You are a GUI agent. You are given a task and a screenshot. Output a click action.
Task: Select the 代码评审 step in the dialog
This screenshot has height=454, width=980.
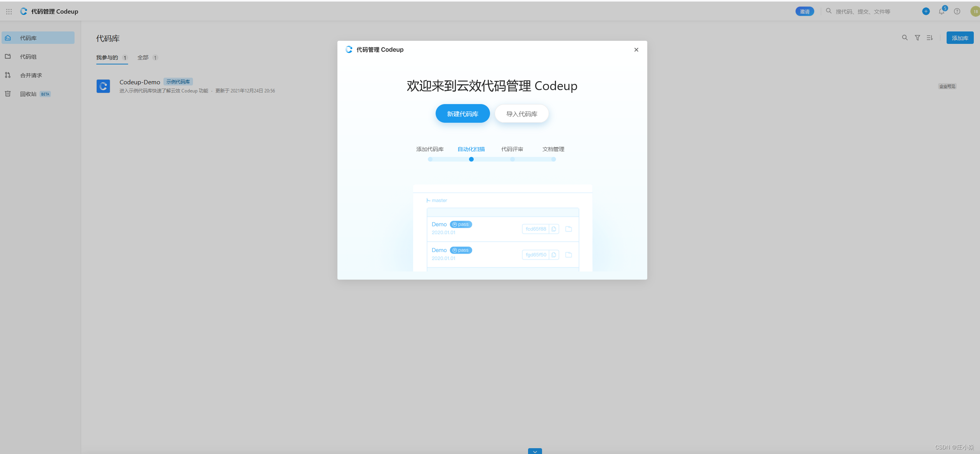coord(512,149)
